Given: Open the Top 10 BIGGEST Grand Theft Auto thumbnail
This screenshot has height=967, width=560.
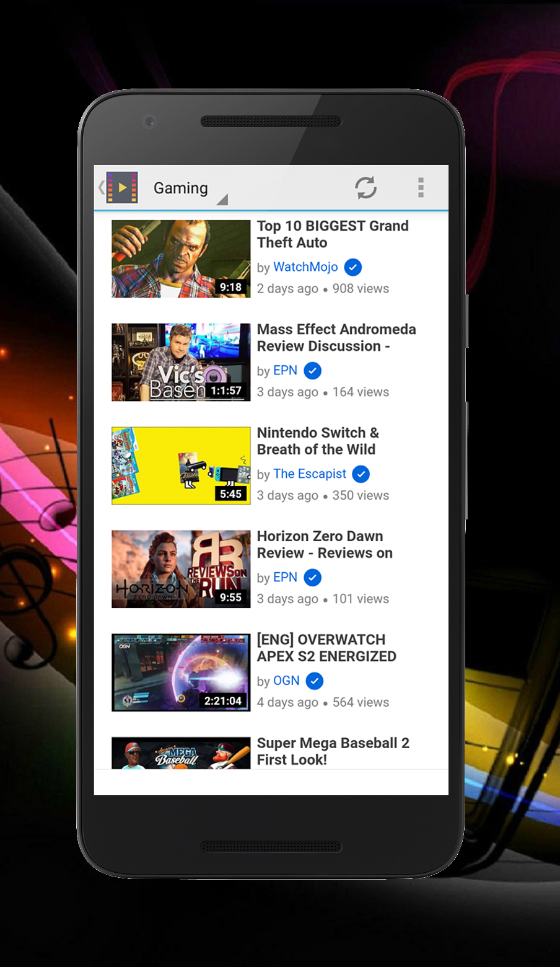Looking at the screenshot, I should (x=181, y=259).
